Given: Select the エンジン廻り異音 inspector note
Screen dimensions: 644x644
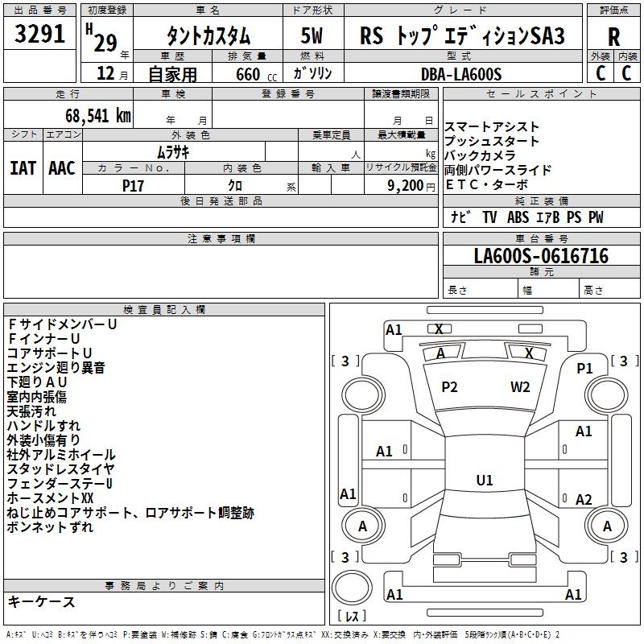Looking at the screenshot, I should click(56, 368).
